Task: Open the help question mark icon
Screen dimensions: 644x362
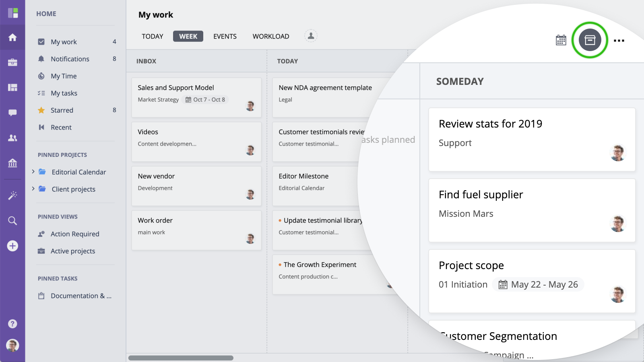Action: tap(12, 324)
